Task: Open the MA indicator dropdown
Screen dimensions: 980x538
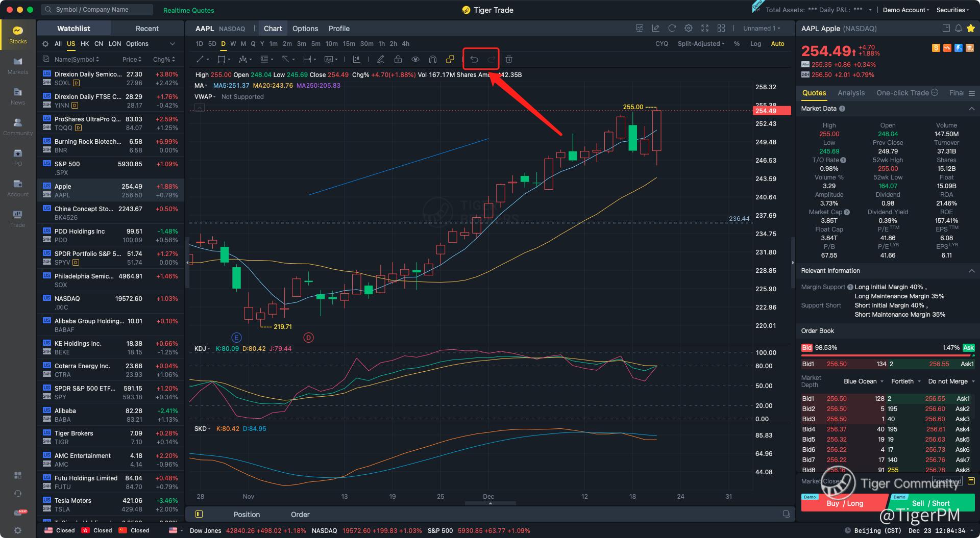Action: (x=201, y=86)
